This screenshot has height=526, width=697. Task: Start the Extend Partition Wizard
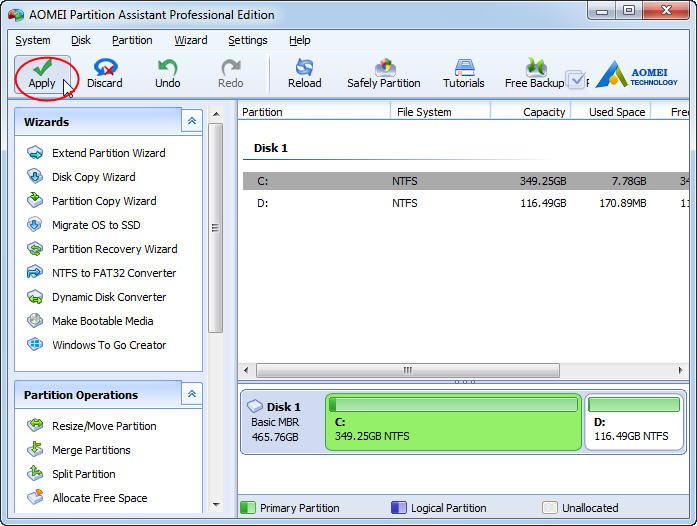[x=108, y=153]
